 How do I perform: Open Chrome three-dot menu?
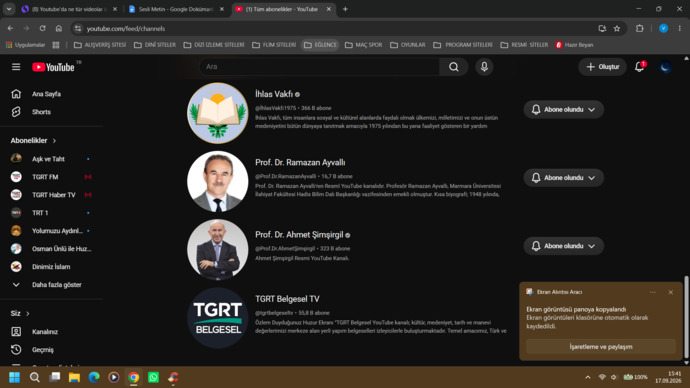coord(679,28)
